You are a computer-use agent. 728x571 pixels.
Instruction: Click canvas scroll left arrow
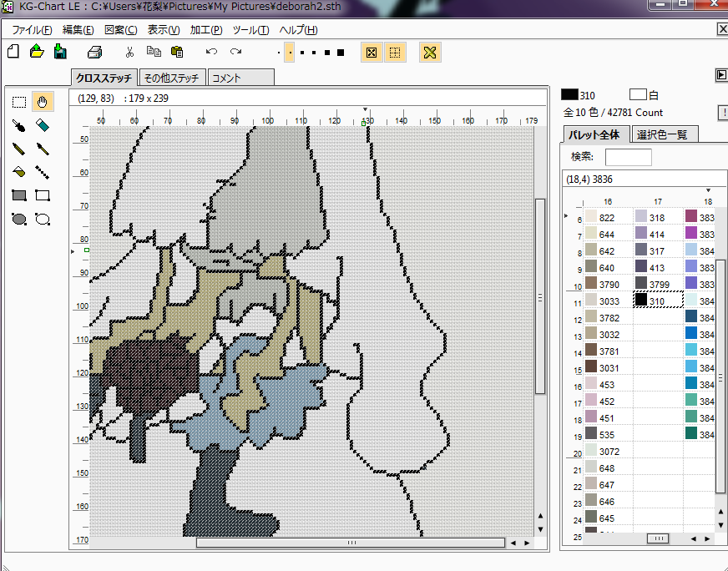coord(513,543)
